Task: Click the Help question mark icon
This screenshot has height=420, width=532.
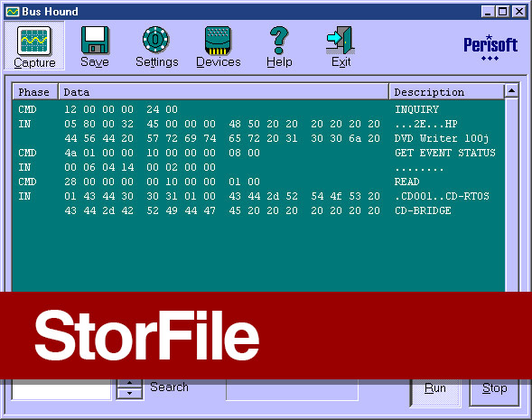Action: pos(279,41)
